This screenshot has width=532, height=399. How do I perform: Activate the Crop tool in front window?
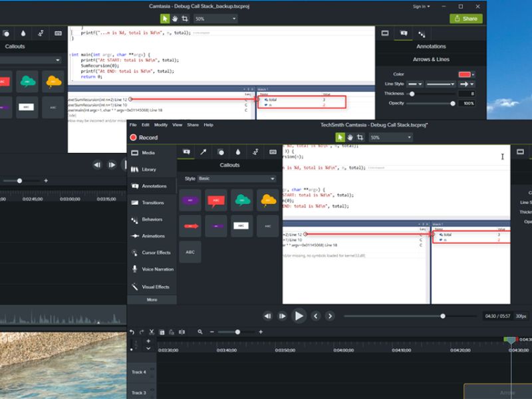pyautogui.click(x=360, y=138)
